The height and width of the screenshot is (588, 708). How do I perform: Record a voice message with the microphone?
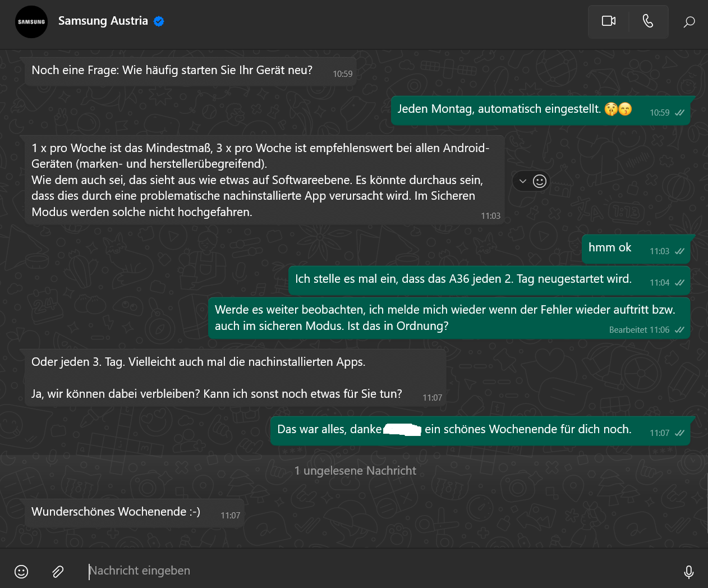coord(688,571)
